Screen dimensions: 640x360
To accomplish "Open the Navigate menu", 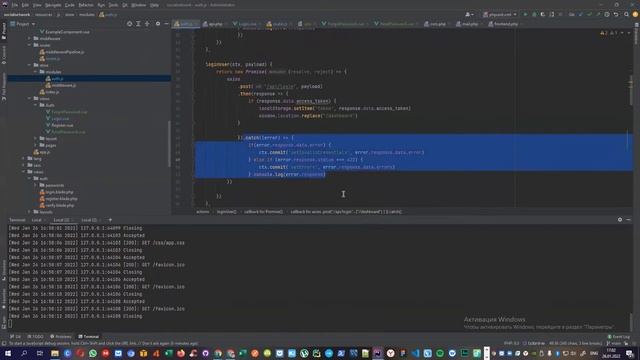I will (x=53, y=5).
